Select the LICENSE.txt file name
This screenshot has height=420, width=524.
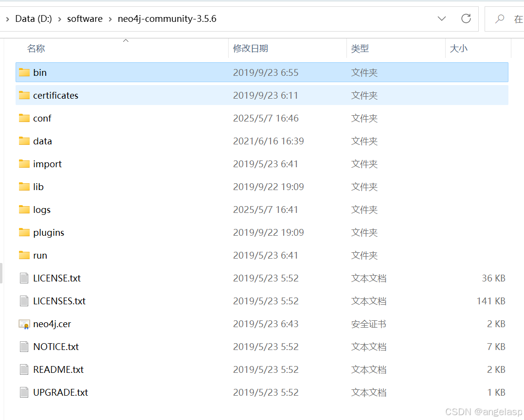(x=57, y=278)
